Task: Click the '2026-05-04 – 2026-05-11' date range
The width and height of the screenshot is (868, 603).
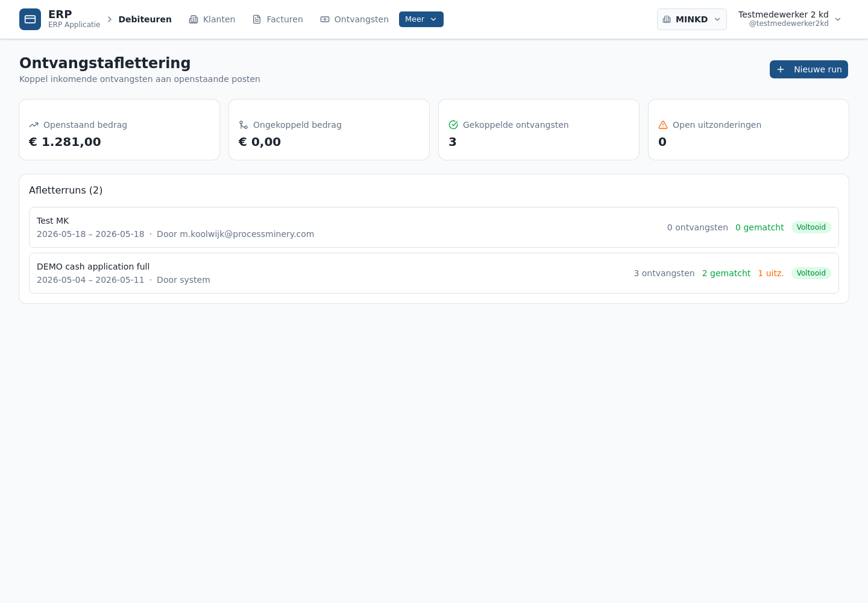Action: coord(90,280)
